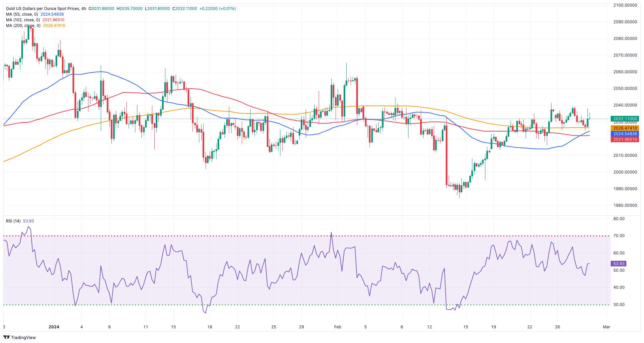Click the Feb date axis label
Image resolution: width=644 pixels, height=343 pixels.
coord(338,327)
